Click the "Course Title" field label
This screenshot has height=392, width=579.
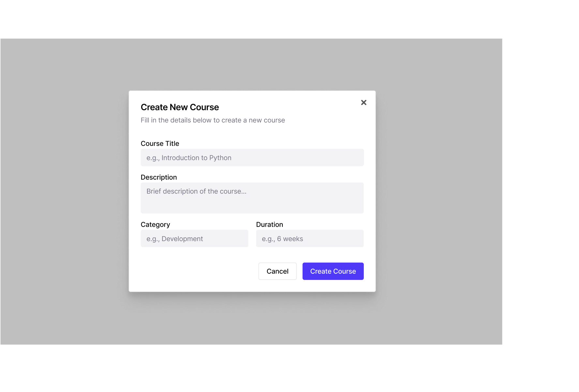pyautogui.click(x=160, y=144)
